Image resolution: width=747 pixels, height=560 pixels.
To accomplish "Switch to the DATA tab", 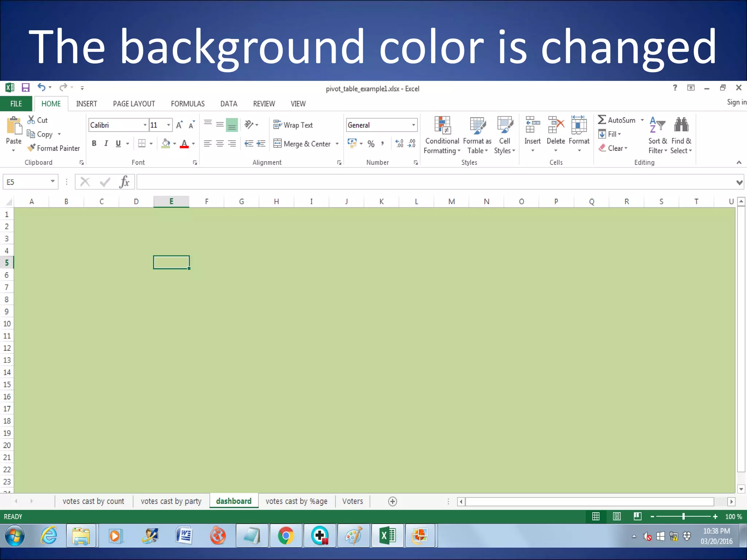I will (229, 104).
